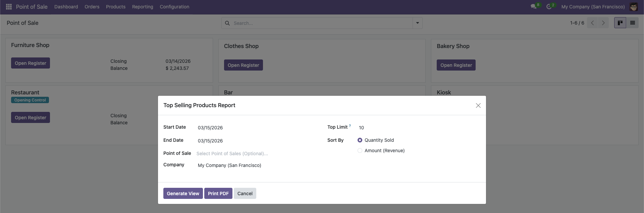Click the Print PDF button
The image size is (644, 213).
tap(218, 194)
